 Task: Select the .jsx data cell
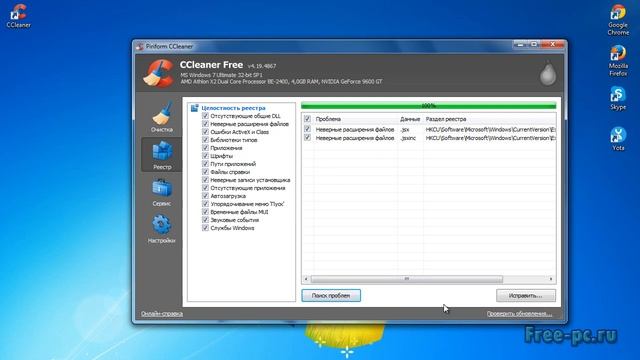point(405,129)
